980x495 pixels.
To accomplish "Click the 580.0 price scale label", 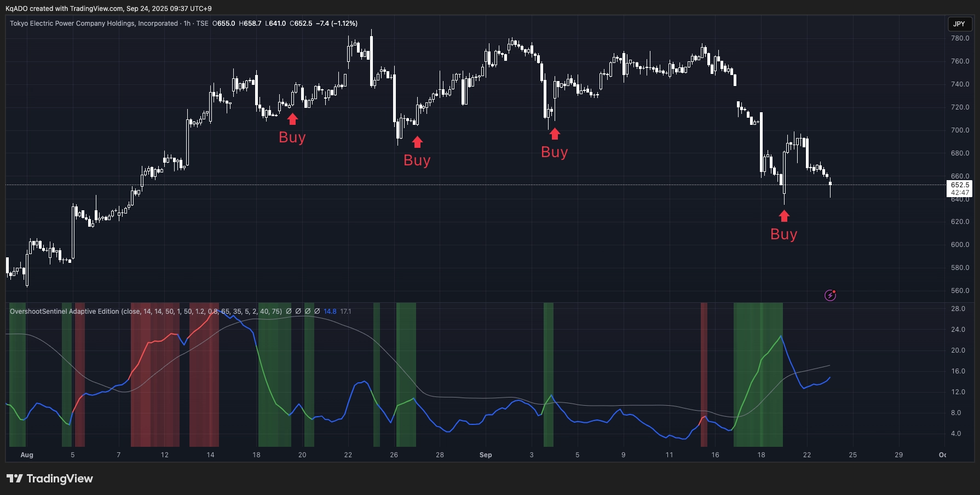I will point(960,268).
